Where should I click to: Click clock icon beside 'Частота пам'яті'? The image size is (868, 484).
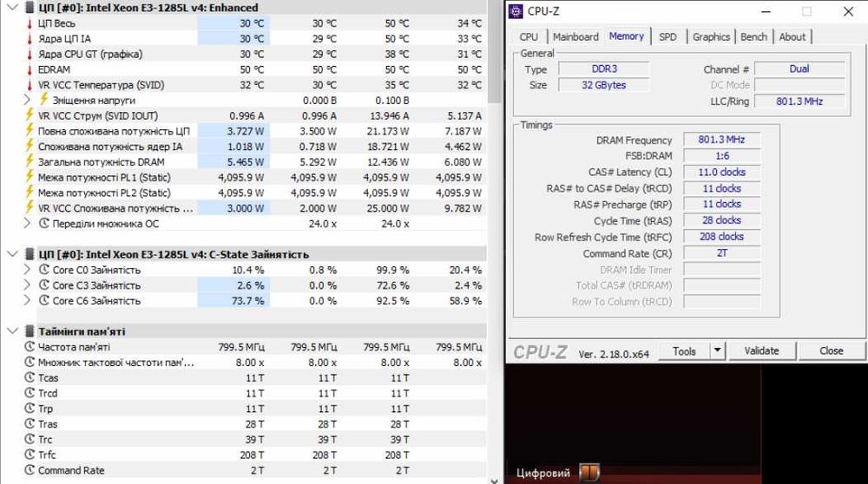[30, 347]
